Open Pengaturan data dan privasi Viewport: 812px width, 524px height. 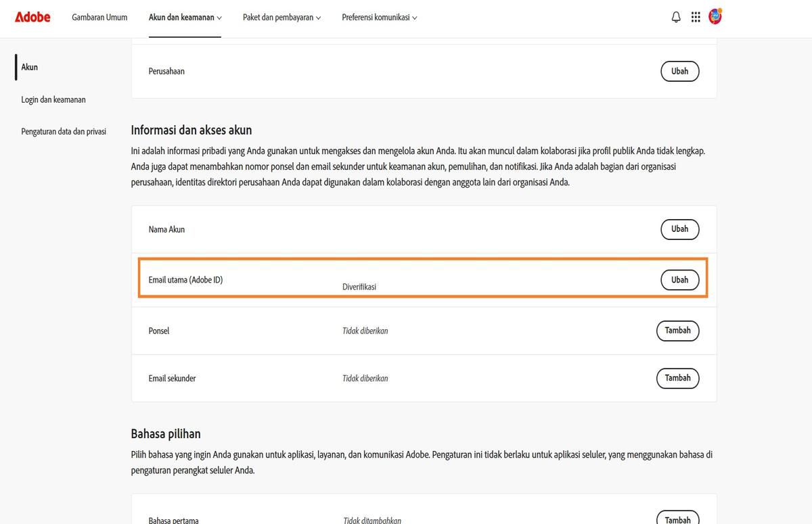[64, 131]
